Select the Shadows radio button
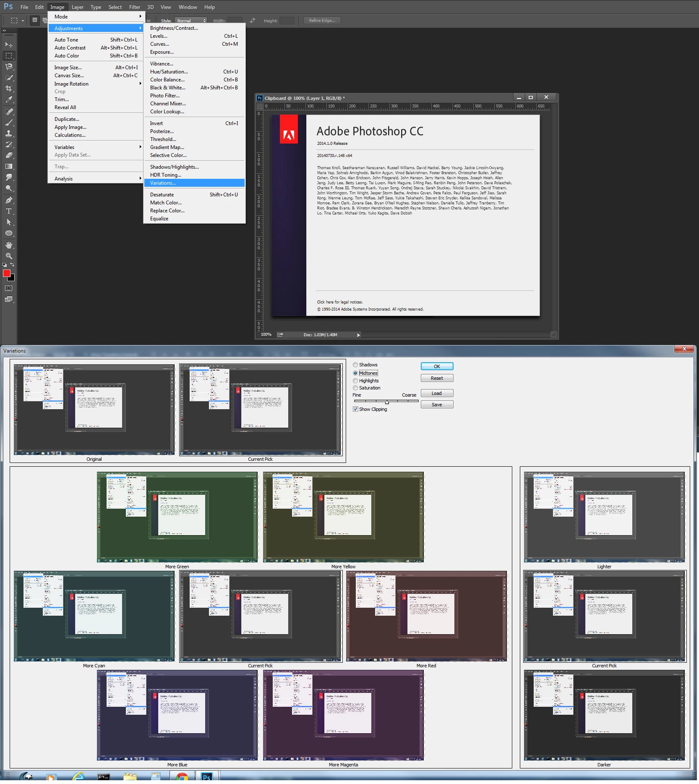Viewport: 699px width, 784px height. [355, 365]
